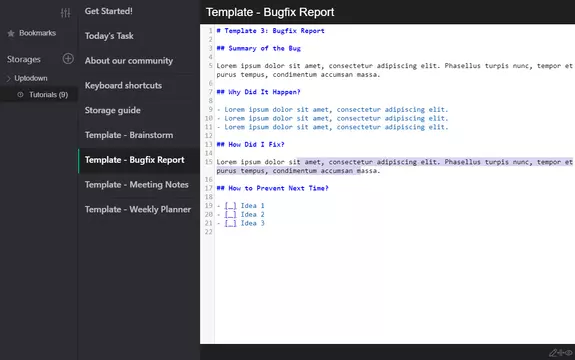
Task: Open preferences via the sliders icon
Action: point(66,13)
